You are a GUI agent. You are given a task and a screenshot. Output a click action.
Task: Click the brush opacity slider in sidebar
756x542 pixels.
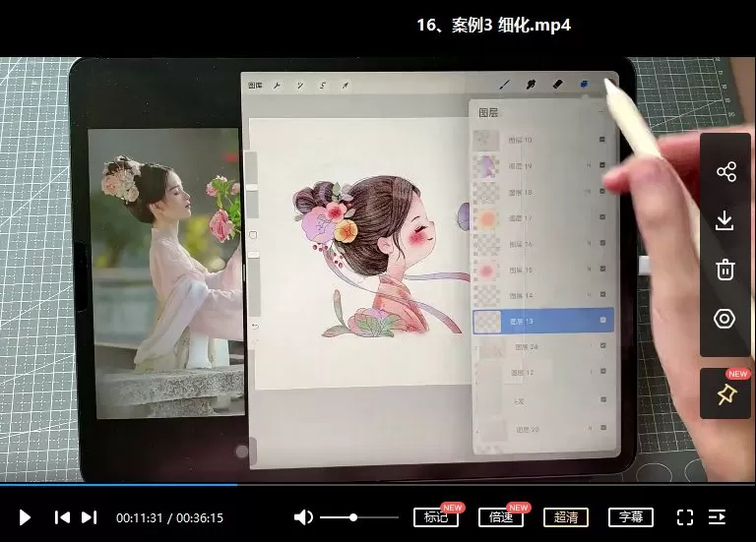[x=254, y=284]
